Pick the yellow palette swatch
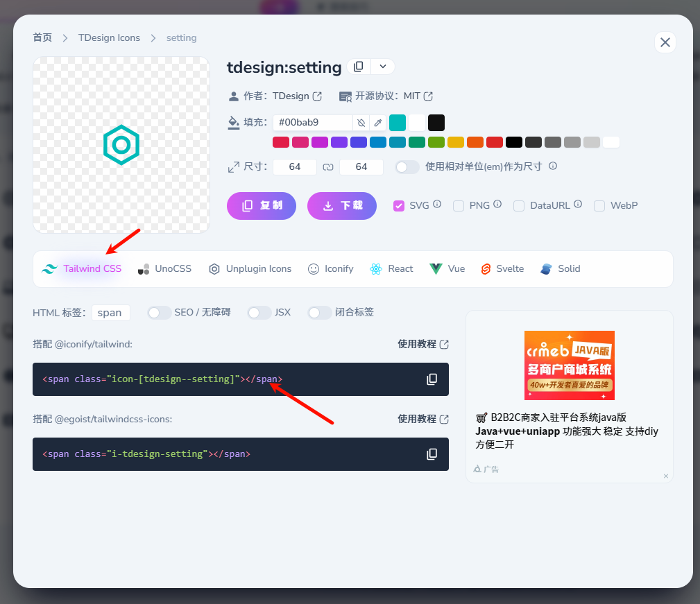700x604 pixels. [x=456, y=142]
